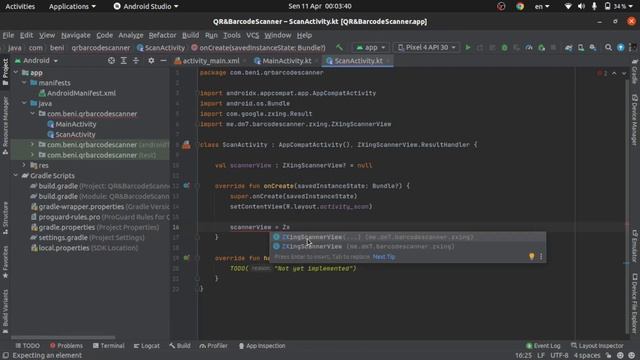Open the Event Log
Image resolution: width=640 pixels, height=360 pixels.
[x=543, y=346]
